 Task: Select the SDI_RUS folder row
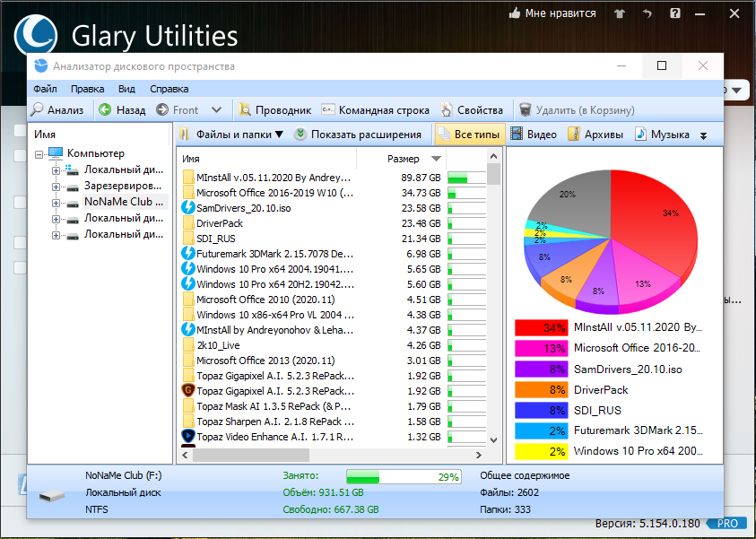333,239
